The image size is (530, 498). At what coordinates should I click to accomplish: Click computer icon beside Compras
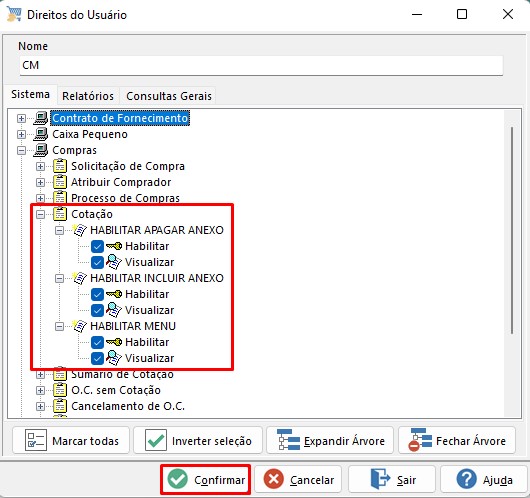tap(41, 150)
